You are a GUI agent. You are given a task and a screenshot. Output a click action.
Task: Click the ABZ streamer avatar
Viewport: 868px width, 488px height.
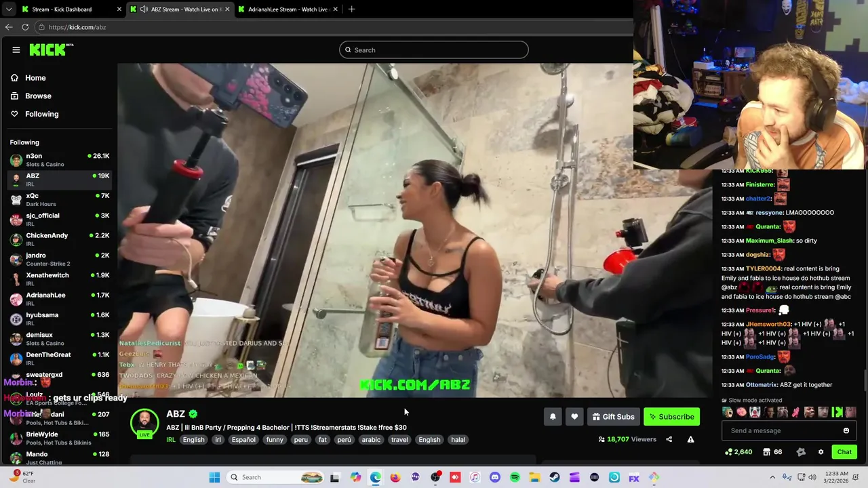(x=144, y=424)
